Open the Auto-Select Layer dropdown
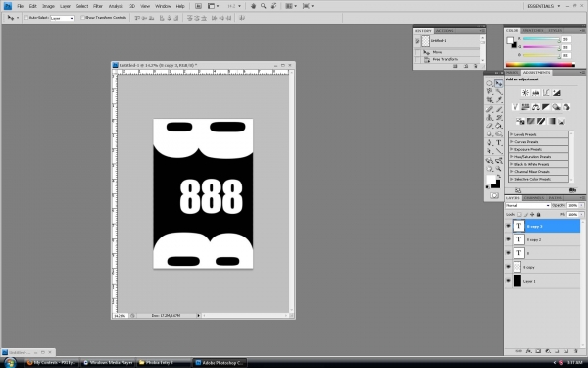The width and height of the screenshot is (588, 368). 63,18
